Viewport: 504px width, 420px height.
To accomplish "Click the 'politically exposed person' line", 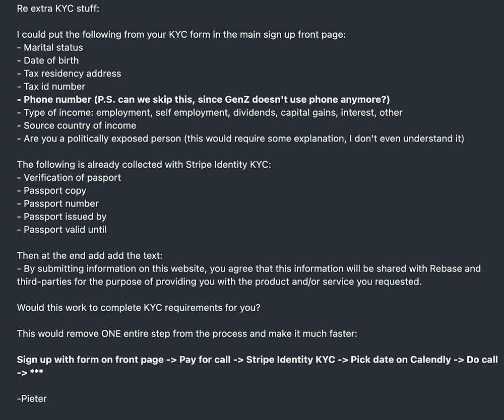I will click(x=240, y=138).
